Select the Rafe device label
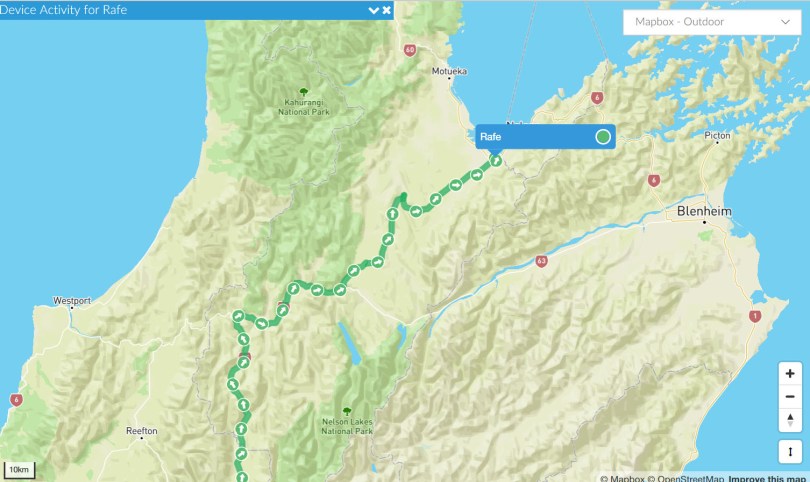Image resolution: width=810 pixels, height=482 pixels. pyautogui.click(x=546, y=136)
